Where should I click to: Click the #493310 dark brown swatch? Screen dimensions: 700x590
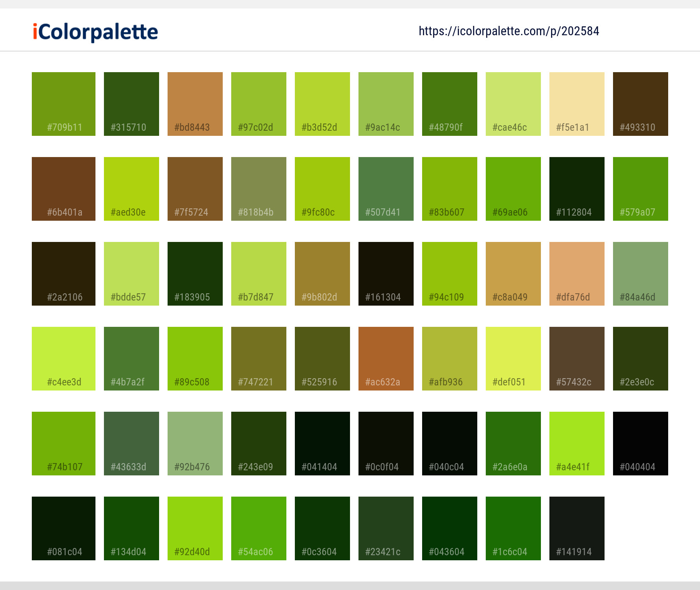tap(641, 104)
